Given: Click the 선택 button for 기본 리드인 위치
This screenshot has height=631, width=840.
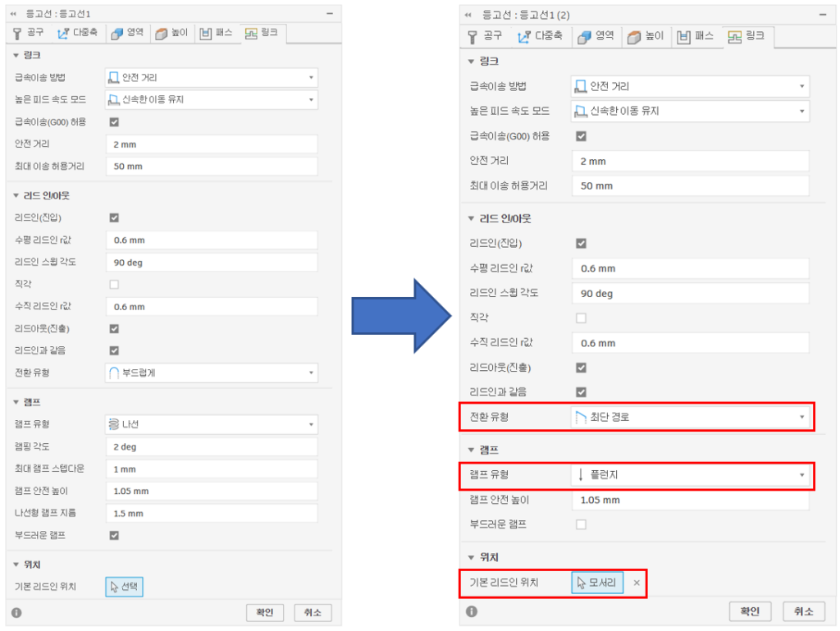Looking at the screenshot, I should point(125,587).
